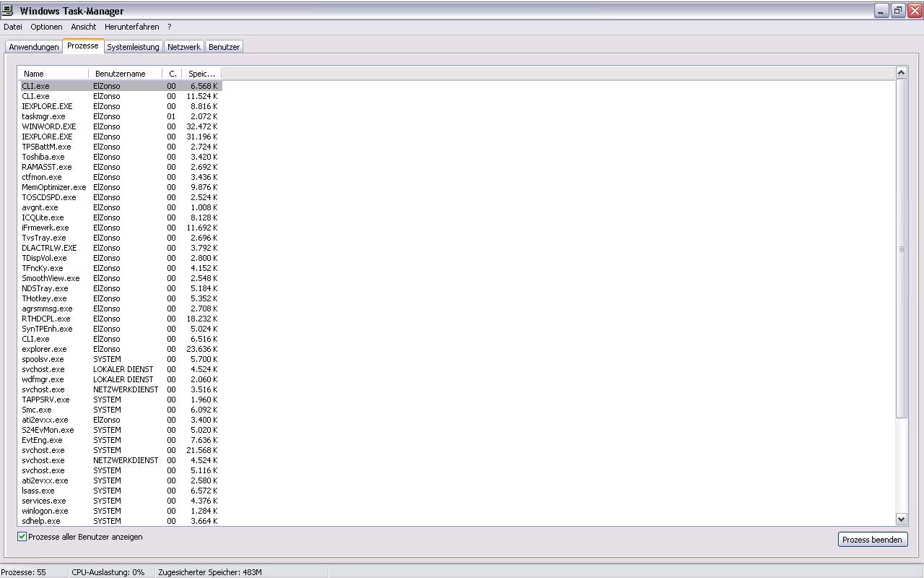Viewport: 924px width, 578px height.
Task: Click 'CPU-Auslastung: 0%' status entry
Action: 108,572
